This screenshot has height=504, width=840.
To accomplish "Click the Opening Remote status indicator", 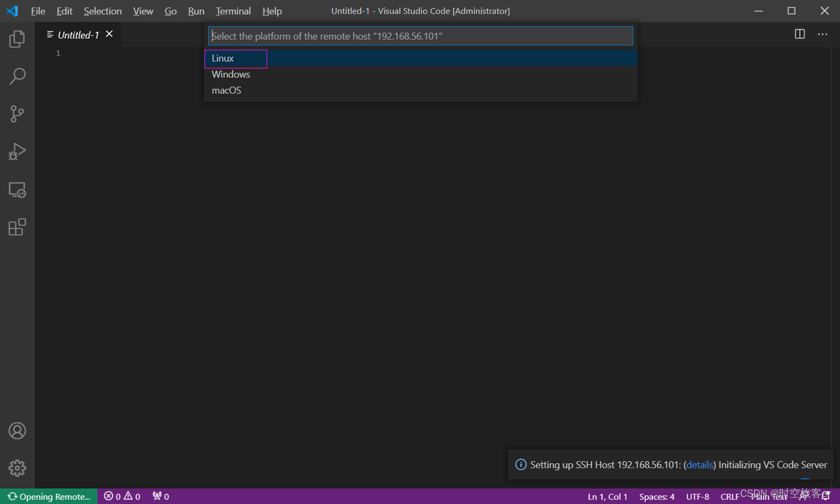I will pos(49,497).
